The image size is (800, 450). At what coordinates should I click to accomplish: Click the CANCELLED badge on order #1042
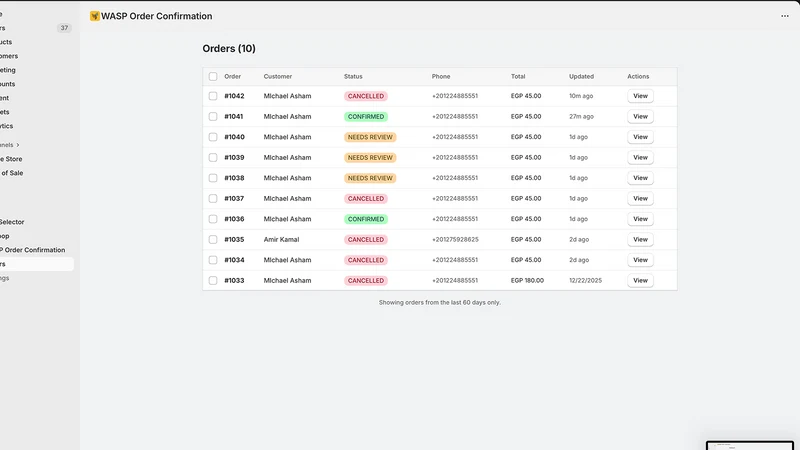pos(366,96)
